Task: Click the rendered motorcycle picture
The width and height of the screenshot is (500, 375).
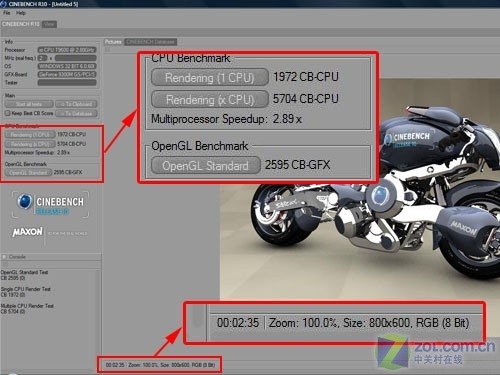Action: pyautogui.click(x=360, y=190)
